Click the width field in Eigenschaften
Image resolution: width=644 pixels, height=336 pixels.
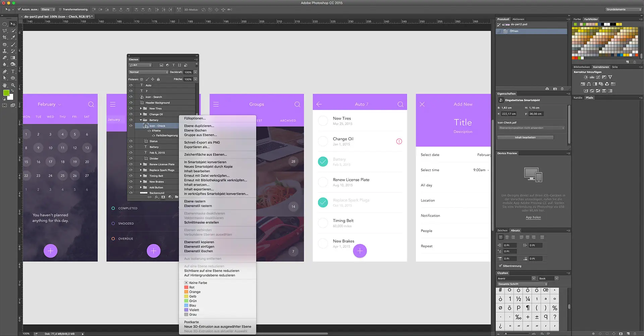click(507, 108)
